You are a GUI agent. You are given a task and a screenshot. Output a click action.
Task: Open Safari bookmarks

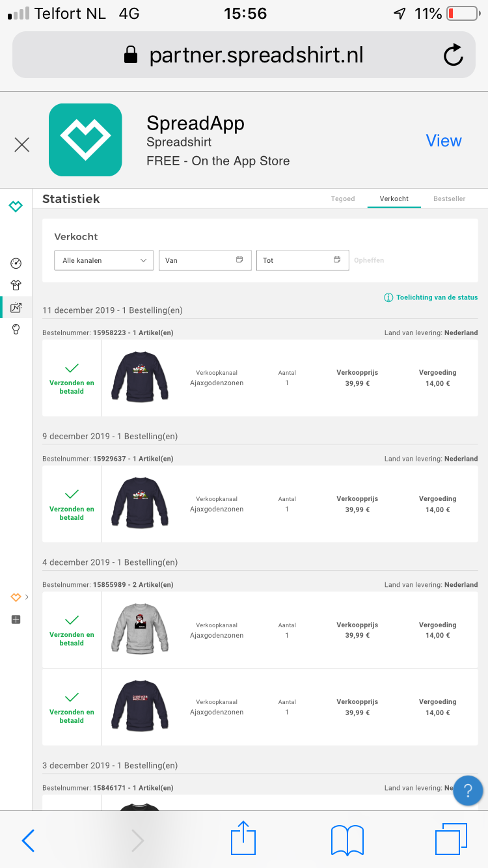347,840
